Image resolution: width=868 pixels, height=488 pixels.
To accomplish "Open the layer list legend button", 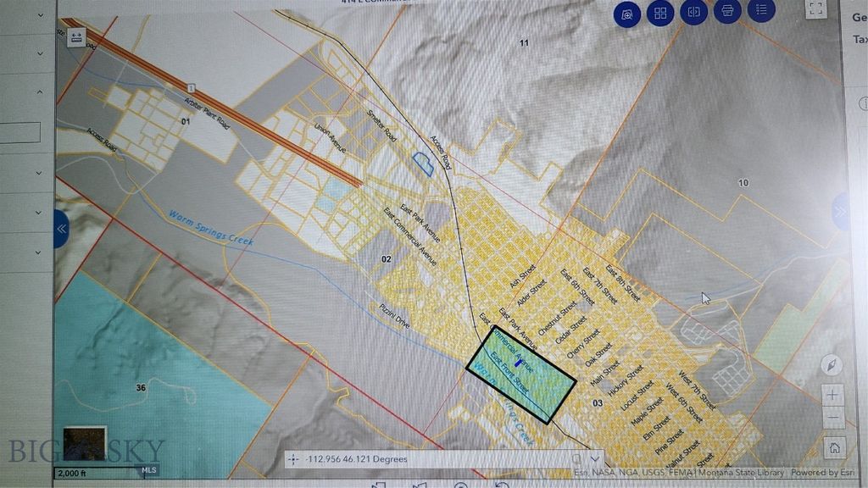I will (761, 11).
